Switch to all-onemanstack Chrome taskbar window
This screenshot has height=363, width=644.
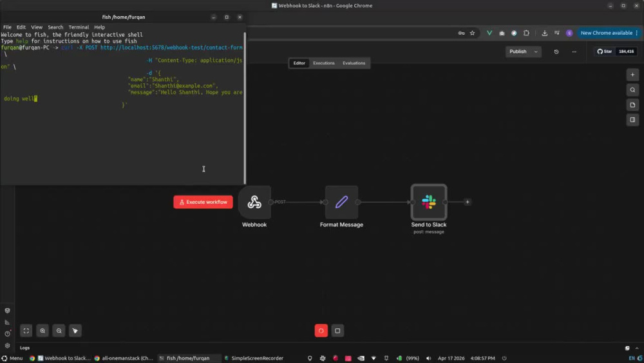pos(124,358)
